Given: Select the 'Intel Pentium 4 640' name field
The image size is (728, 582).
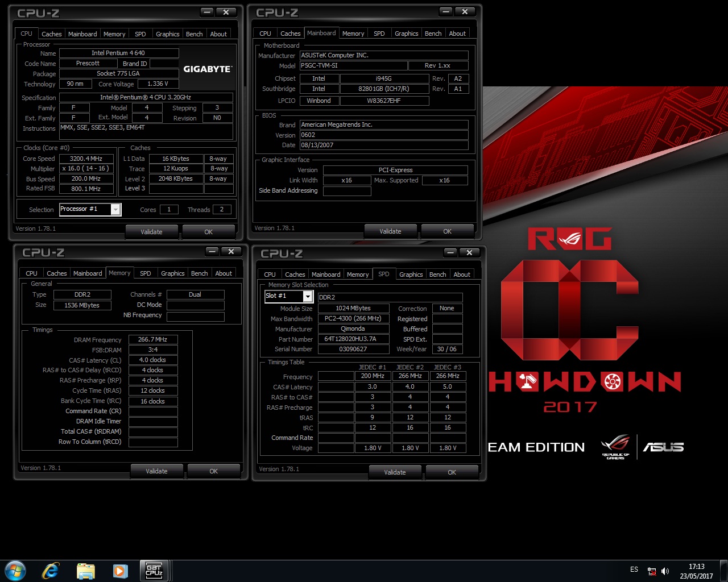Looking at the screenshot, I should click(x=119, y=53).
